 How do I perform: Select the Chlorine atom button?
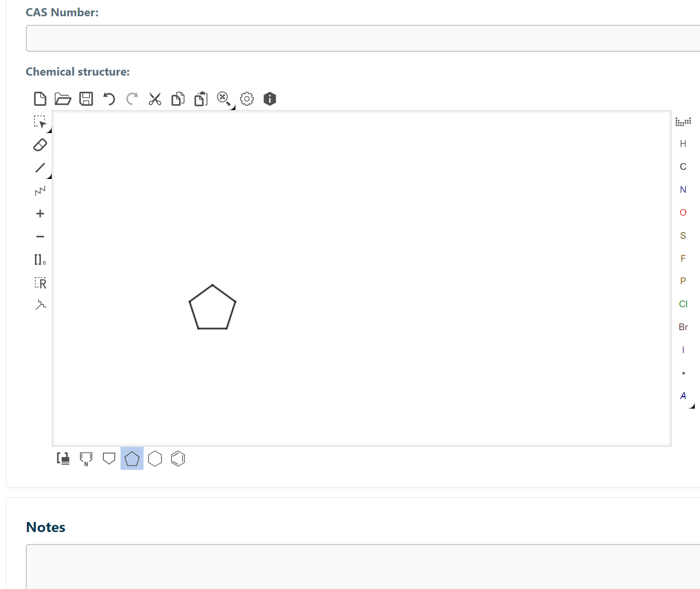(683, 304)
